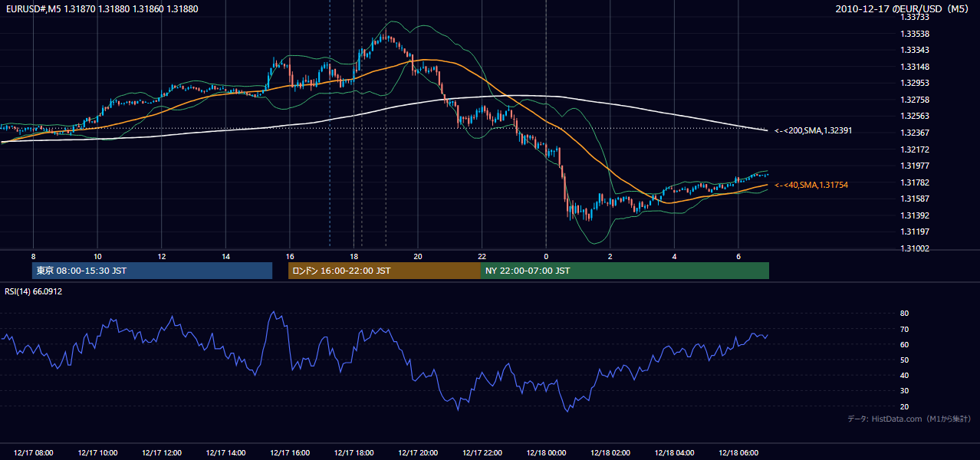The width and height of the screenshot is (980, 460).
Task: Click hour label 18 below price chart
Action: [x=354, y=256]
